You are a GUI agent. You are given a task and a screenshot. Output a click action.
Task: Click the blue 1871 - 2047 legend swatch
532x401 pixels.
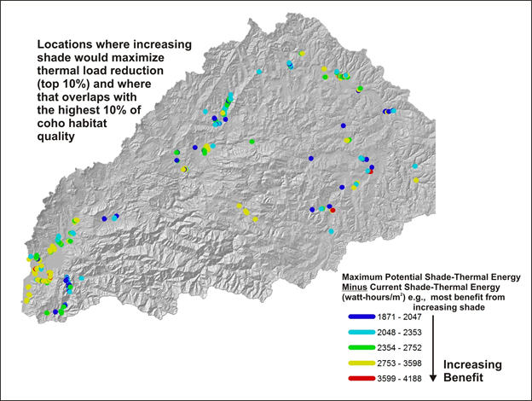pos(361,317)
